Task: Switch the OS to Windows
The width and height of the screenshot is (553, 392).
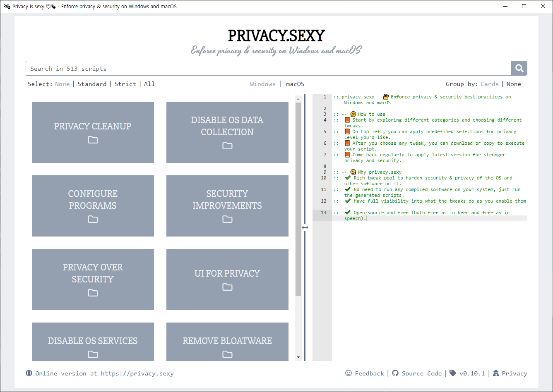Action: [263, 84]
